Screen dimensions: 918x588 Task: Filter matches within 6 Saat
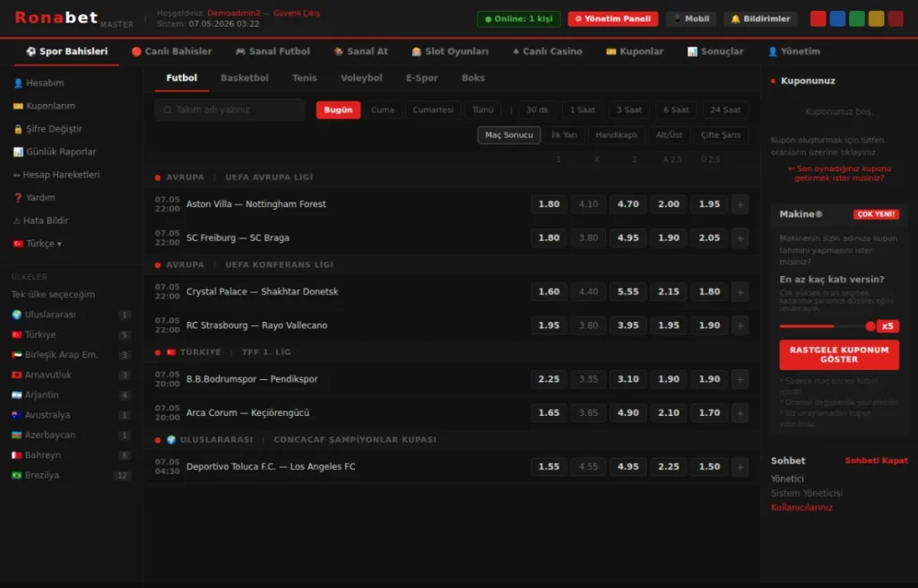(x=676, y=110)
